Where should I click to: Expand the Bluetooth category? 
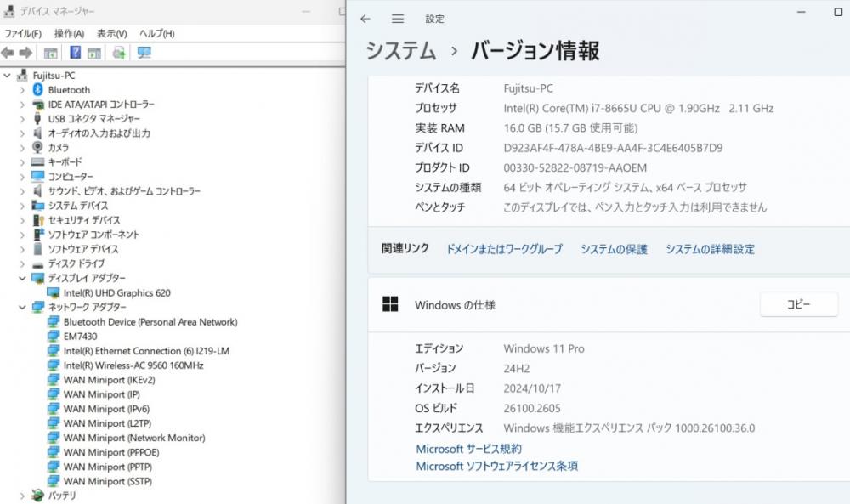point(22,90)
